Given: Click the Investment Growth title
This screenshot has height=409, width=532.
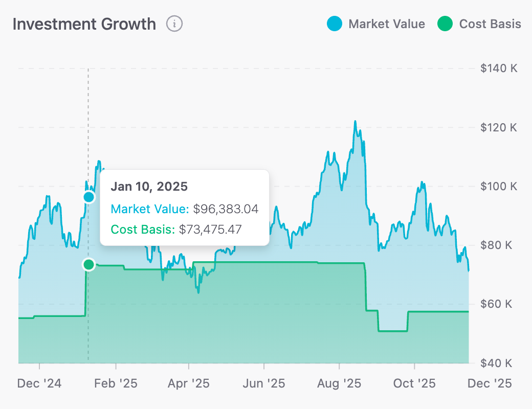Looking at the screenshot, I should point(84,24).
